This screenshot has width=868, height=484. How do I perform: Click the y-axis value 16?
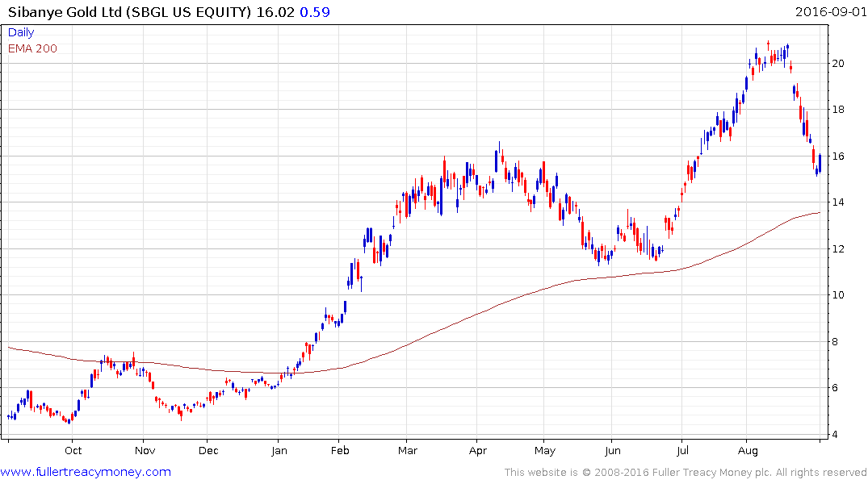click(x=838, y=156)
